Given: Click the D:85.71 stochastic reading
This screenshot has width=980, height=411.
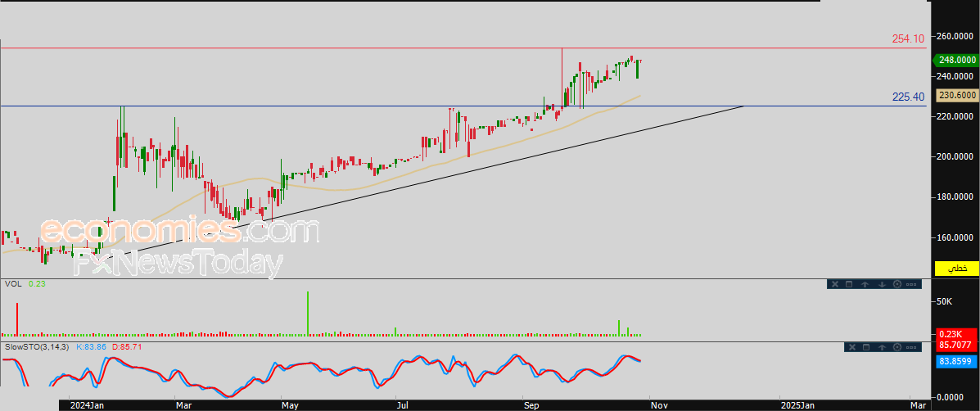Looking at the screenshot, I should (127, 346).
